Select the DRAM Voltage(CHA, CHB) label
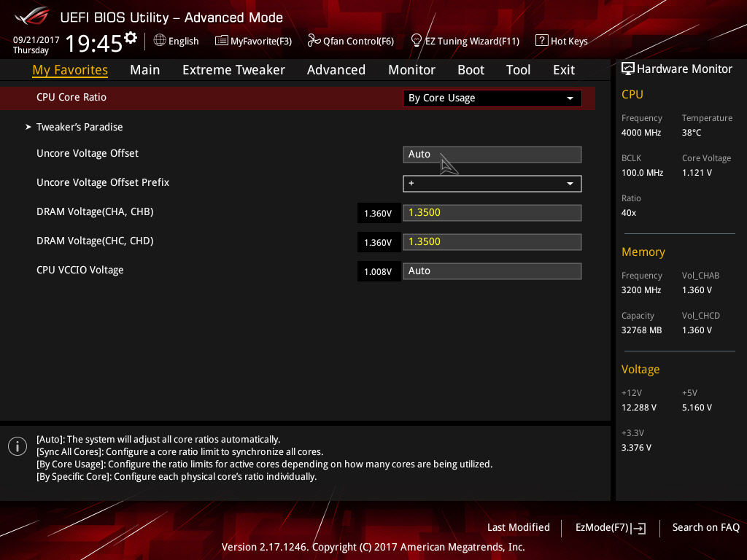The width and height of the screenshot is (747, 560). tap(95, 212)
